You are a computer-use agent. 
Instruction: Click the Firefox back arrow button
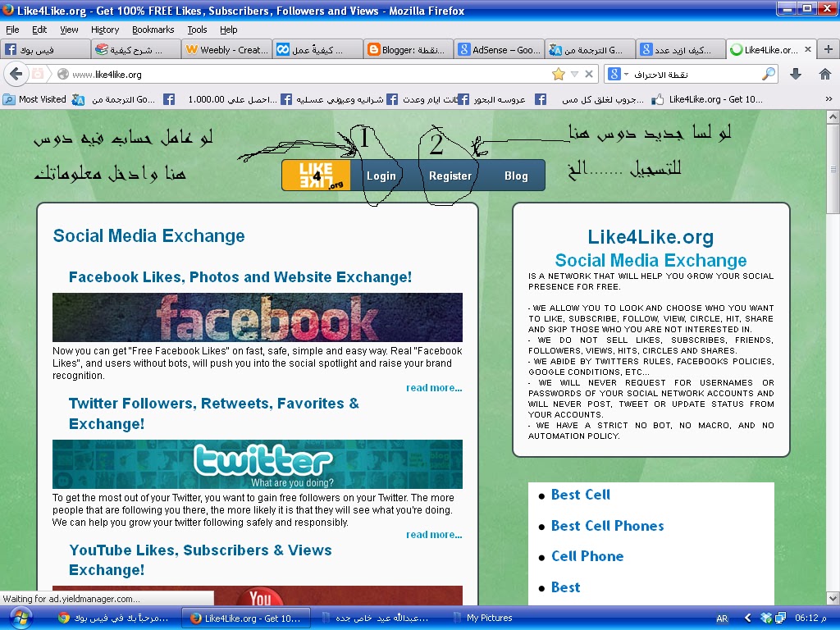tap(16, 74)
